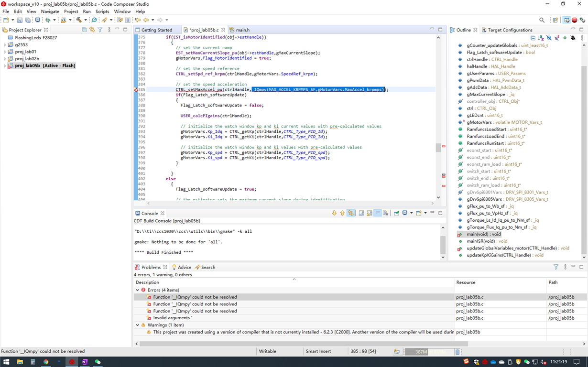588x367 pixels.
Task: Click the Project Explorer filter funnel icon
Action: tap(100, 30)
